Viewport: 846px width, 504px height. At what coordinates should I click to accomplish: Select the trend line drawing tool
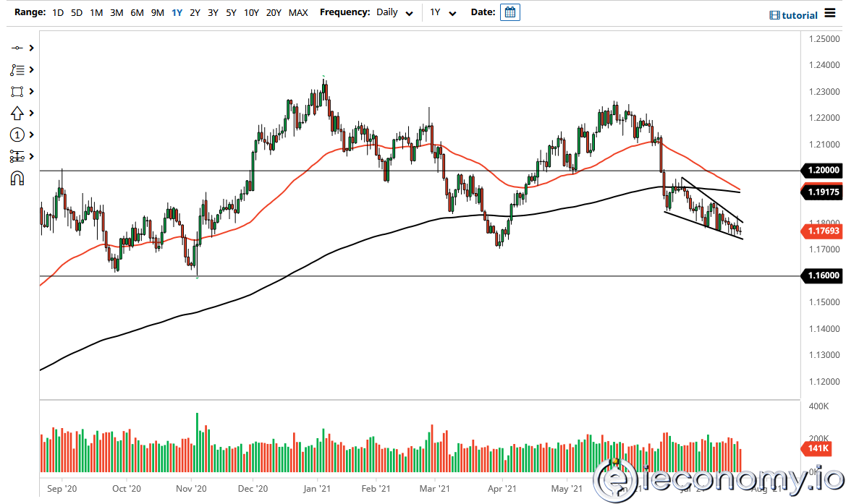18,47
